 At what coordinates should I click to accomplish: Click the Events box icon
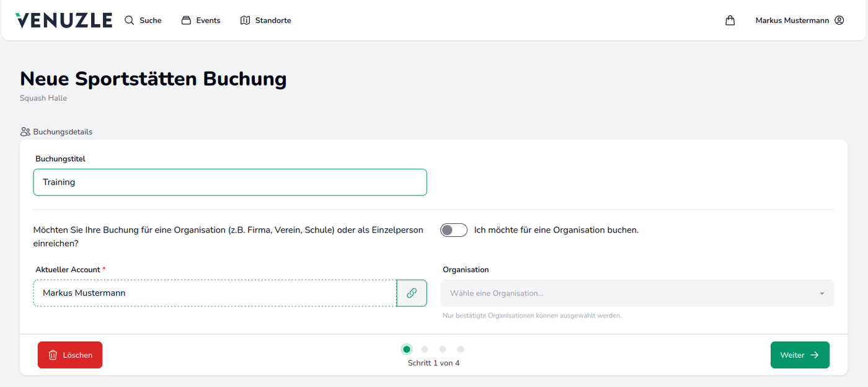click(186, 20)
